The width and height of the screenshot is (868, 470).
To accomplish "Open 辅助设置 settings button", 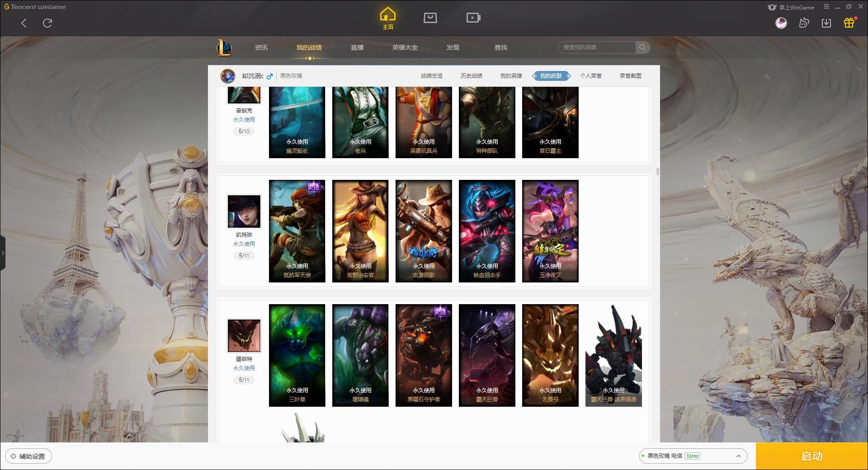I will tap(28, 456).
